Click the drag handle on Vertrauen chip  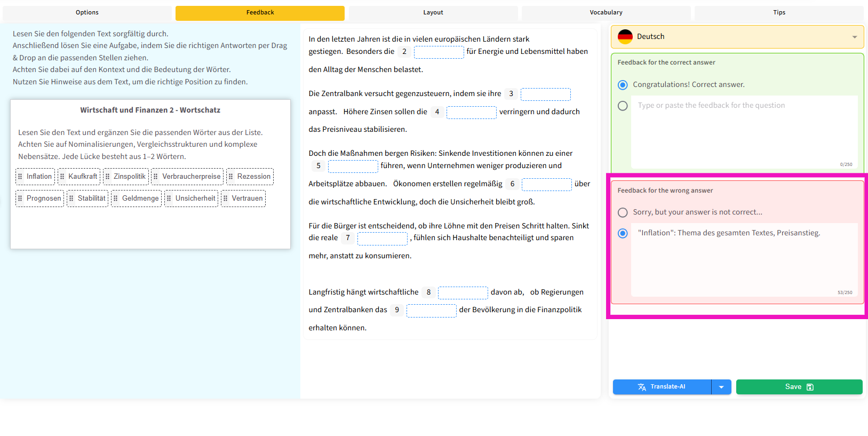[x=226, y=199]
